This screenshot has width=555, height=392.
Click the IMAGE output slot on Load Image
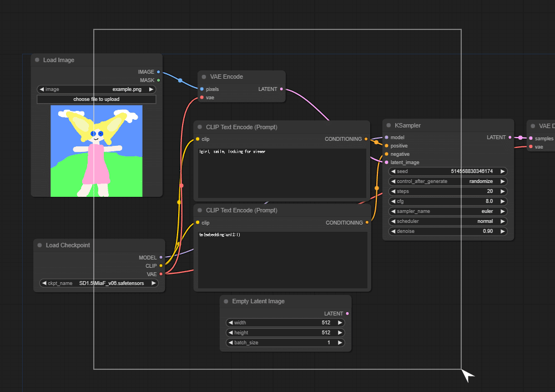point(158,72)
